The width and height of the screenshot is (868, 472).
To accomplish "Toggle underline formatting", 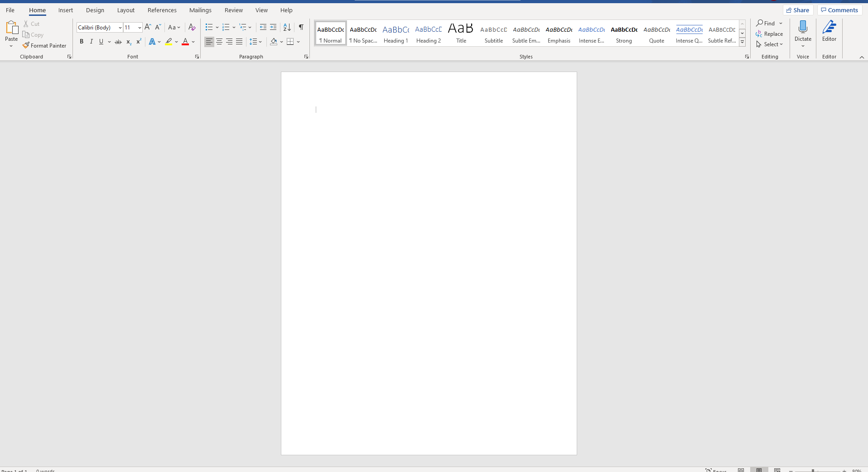I will [x=101, y=42].
